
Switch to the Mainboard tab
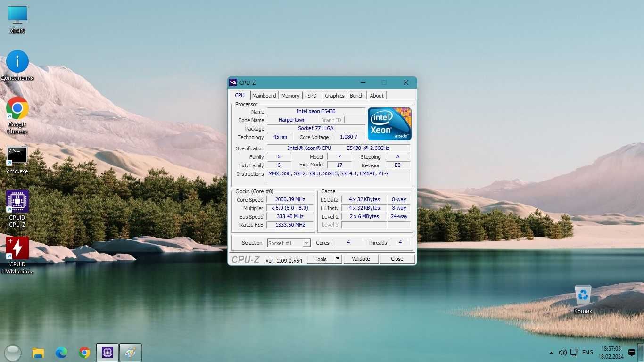tap(264, 96)
